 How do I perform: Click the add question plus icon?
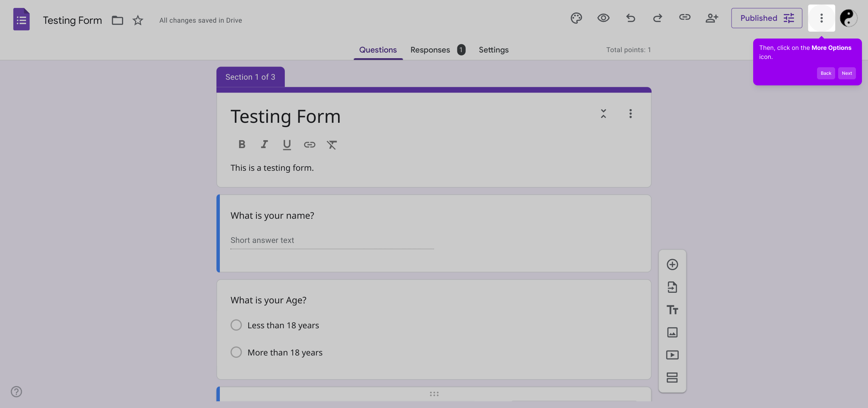(x=672, y=264)
